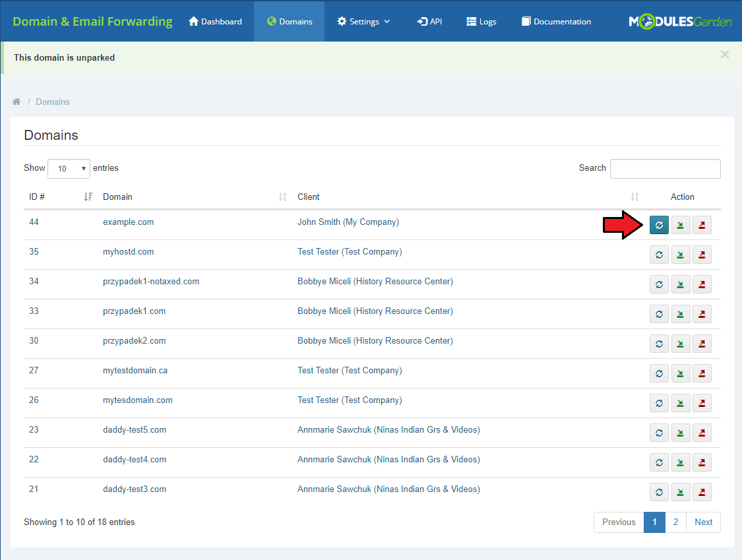
Task: Open Test Tester client for mytestdomain.ca
Action: click(x=350, y=370)
